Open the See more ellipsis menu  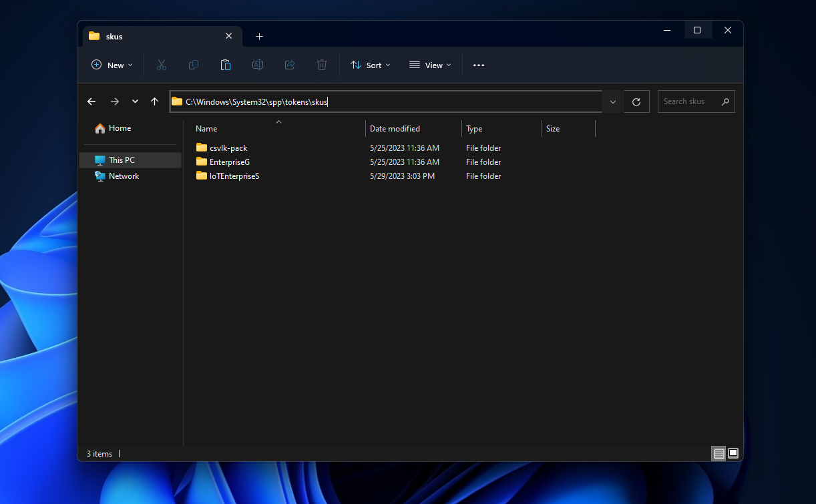tap(479, 65)
